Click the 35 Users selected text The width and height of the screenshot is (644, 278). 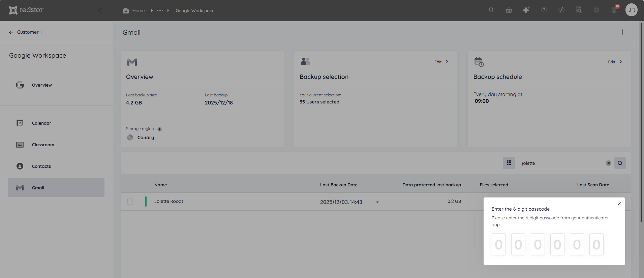319,102
